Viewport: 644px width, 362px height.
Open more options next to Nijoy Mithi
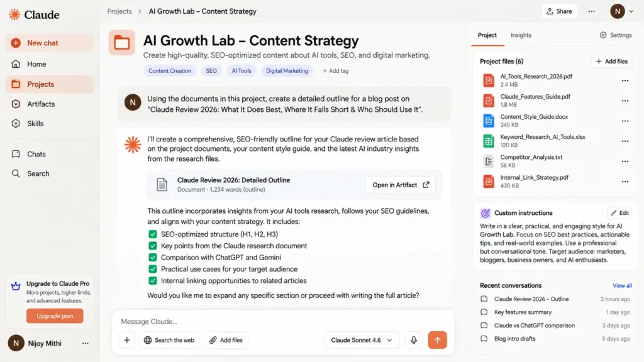click(x=85, y=343)
